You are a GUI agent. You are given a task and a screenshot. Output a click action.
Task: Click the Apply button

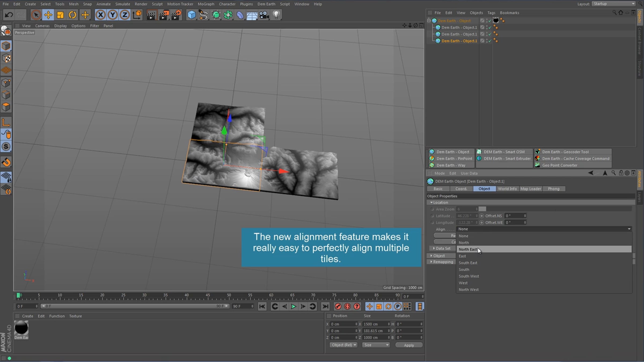tap(409, 345)
